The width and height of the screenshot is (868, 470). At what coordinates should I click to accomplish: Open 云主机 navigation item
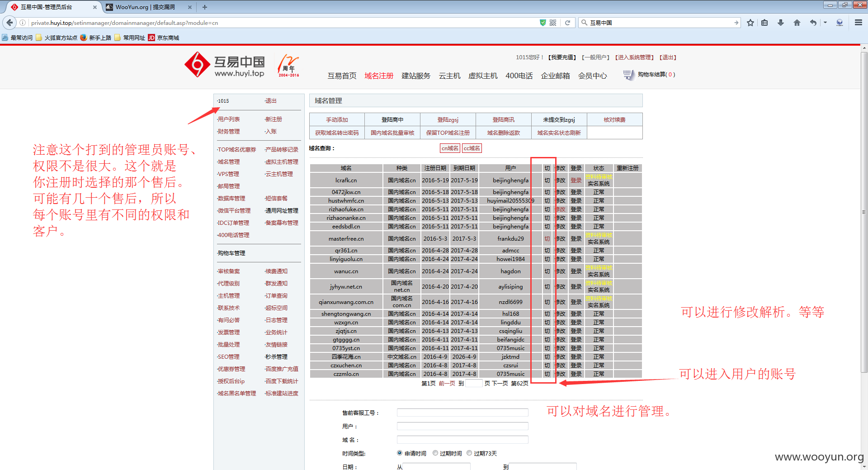point(449,76)
